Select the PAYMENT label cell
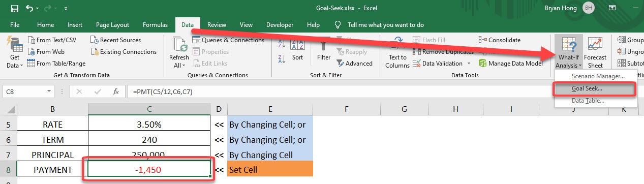Screen dimensions: 644x184 pyautogui.click(x=52, y=169)
